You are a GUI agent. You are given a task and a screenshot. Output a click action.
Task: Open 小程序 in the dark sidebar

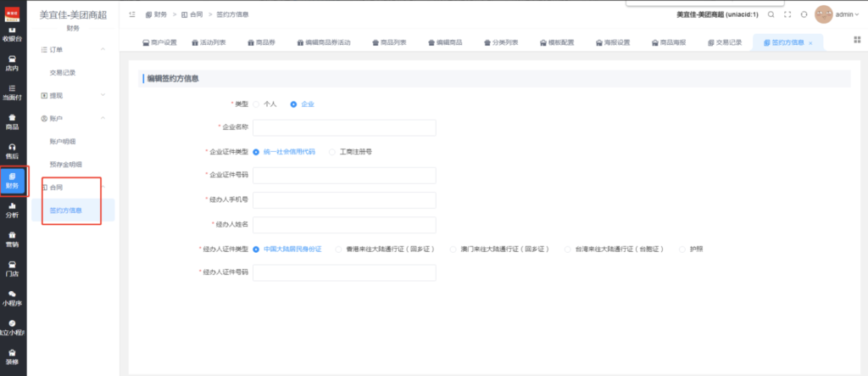click(12, 299)
